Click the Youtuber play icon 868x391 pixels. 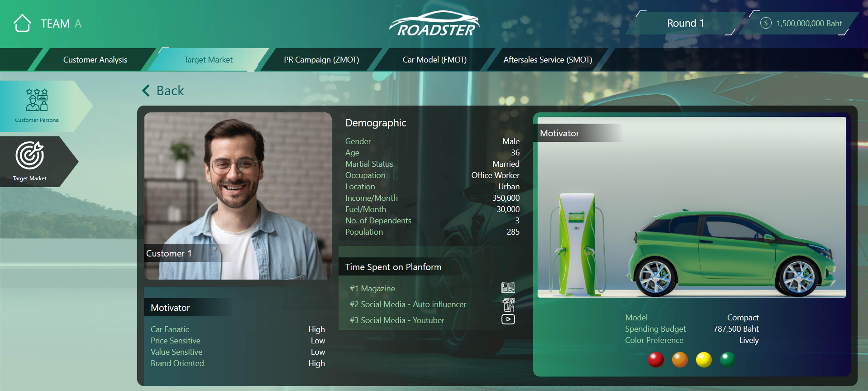tap(508, 319)
